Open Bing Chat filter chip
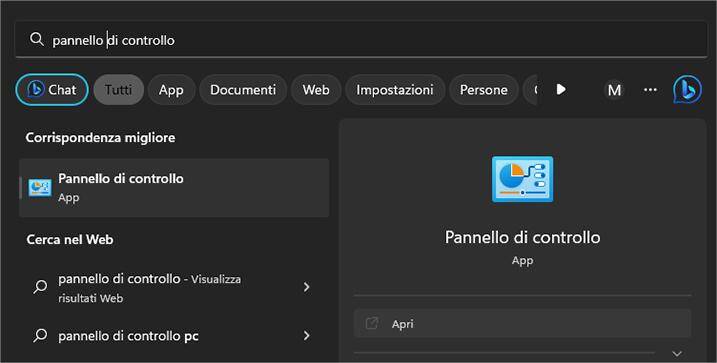The height and width of the screenshot is (363, 717). (52, 90)
